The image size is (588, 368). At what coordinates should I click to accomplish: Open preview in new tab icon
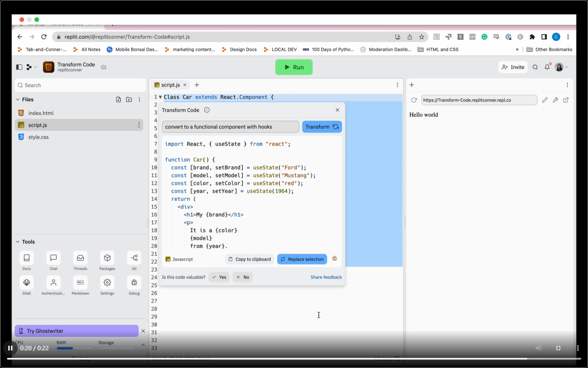coord(566,100)
